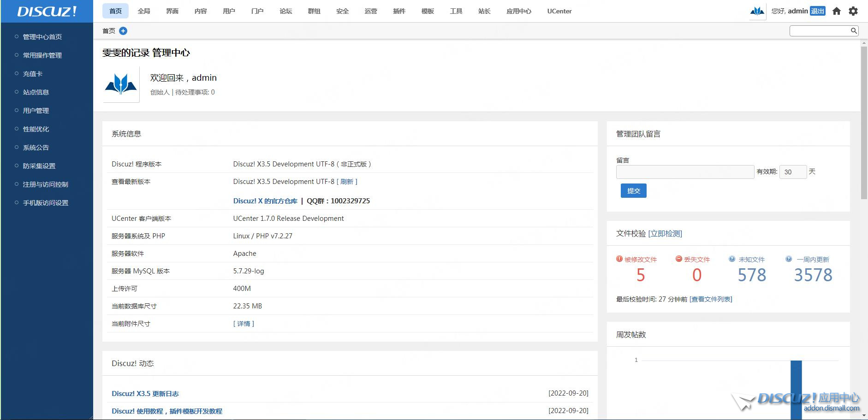Focus the 留言 message input field
This screenshot has width=868, height=420.
(685, 172)
